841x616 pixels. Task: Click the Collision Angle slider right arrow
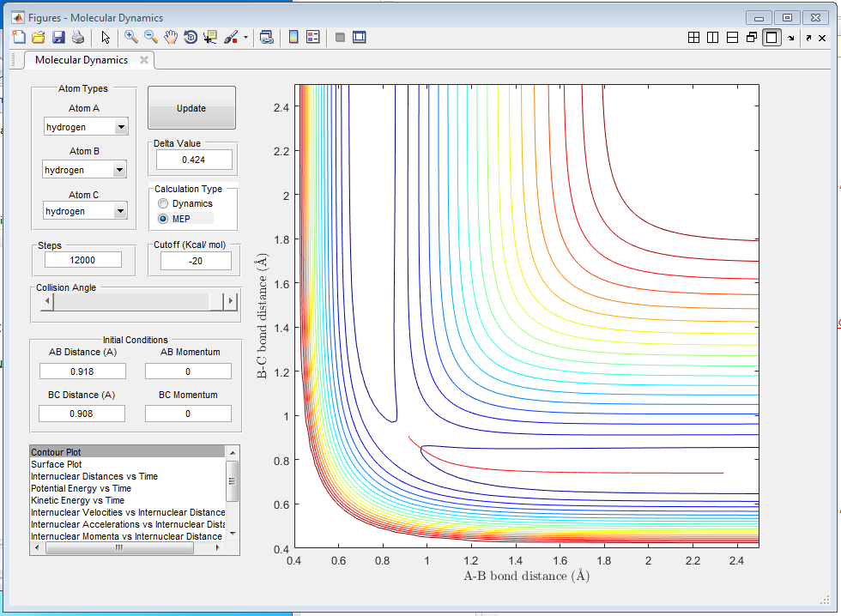coord(229,301)
